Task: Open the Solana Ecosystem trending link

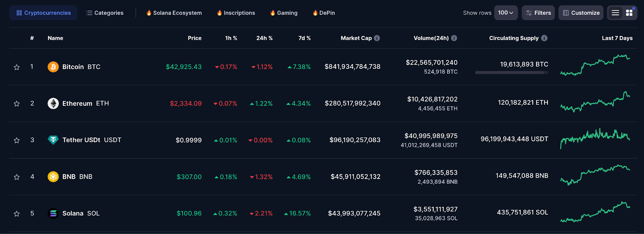Action: (x=174, y=13)
